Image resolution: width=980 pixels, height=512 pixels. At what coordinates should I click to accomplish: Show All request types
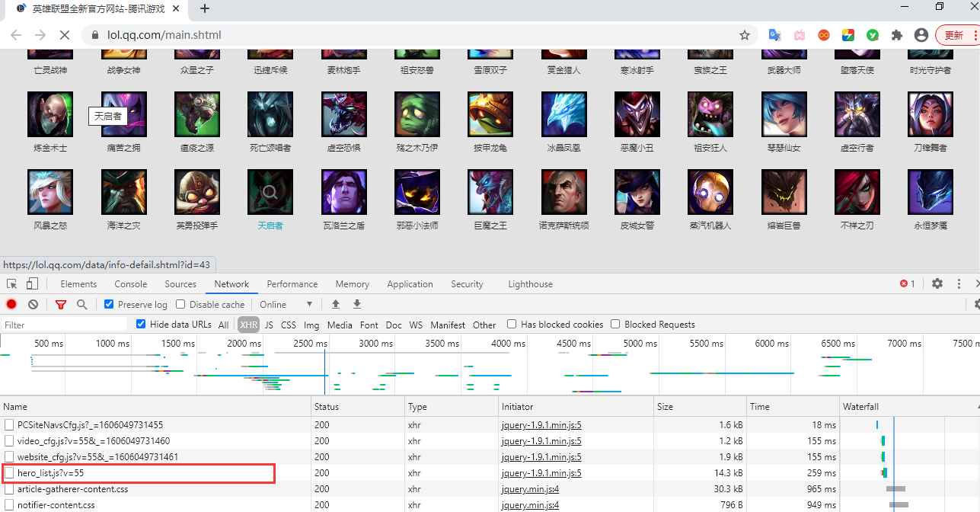[x=223, y=325]
